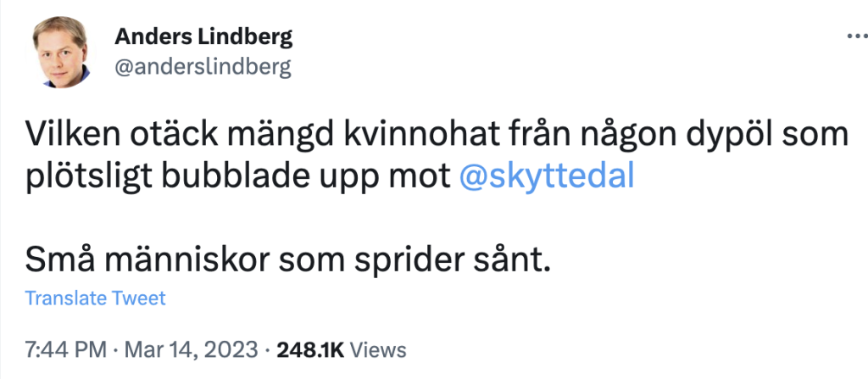Image resolution: width=868 pixels, height=379 pixels.
Task: Click the @anderslindberg handle
Action: [202, 68]
